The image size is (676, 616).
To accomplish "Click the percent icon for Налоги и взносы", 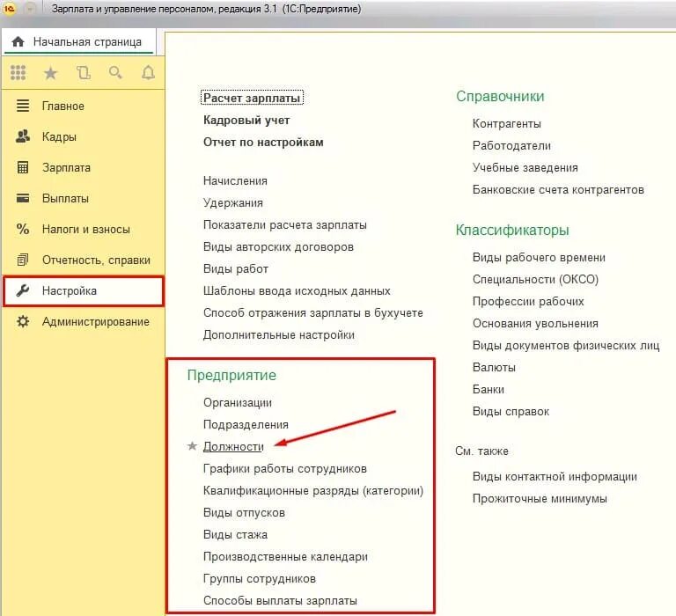I will click(x=22, y=229).
